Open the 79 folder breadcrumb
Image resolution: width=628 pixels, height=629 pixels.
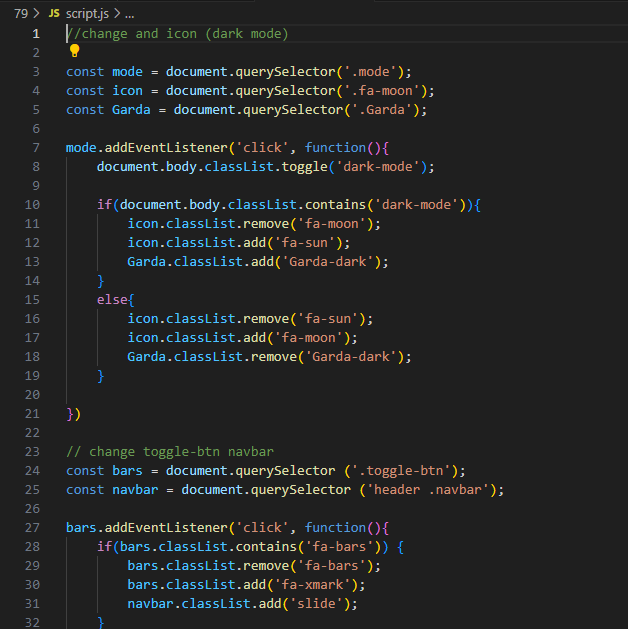click(x=21, y=14)
